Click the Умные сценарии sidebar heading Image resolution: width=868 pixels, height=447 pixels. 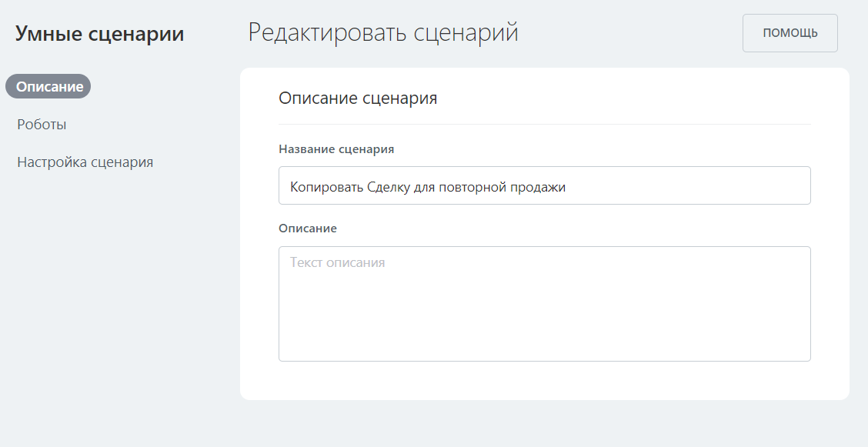100,34
